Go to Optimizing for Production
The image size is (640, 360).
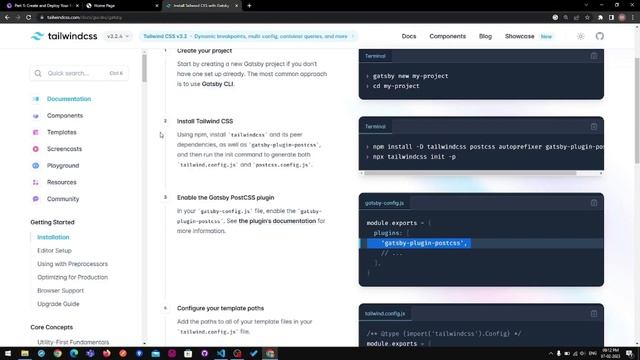point(73,277)
